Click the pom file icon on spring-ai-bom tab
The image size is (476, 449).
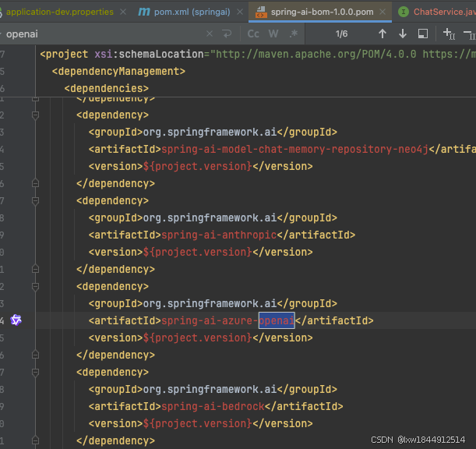261,12
